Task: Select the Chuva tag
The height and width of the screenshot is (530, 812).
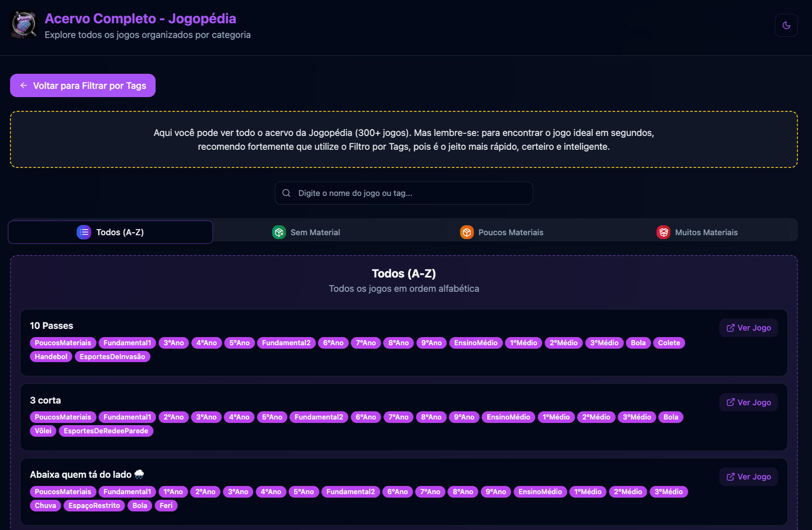Action: coord(45,505)
